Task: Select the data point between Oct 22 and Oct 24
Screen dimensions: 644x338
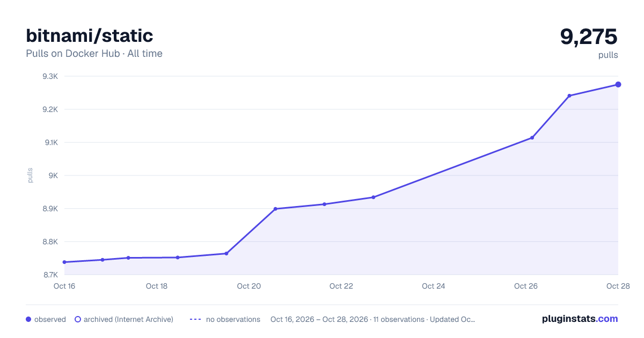Action: tap(374, 197)
